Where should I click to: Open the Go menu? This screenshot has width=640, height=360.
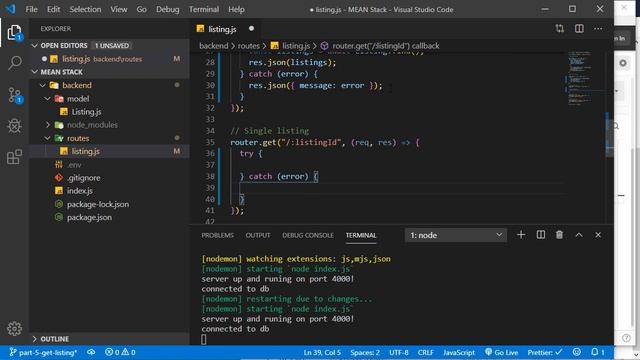point(142,9)
